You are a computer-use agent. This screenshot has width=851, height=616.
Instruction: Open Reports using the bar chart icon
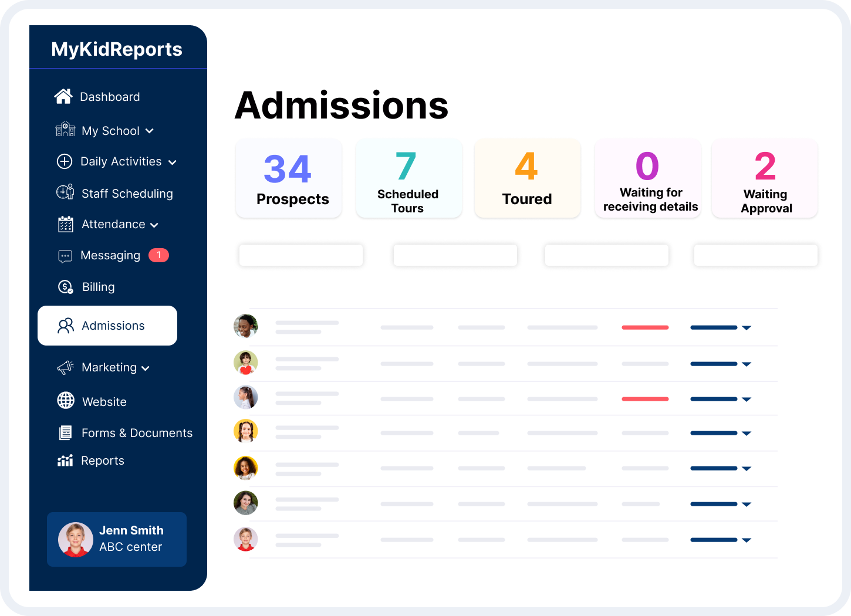65,461
